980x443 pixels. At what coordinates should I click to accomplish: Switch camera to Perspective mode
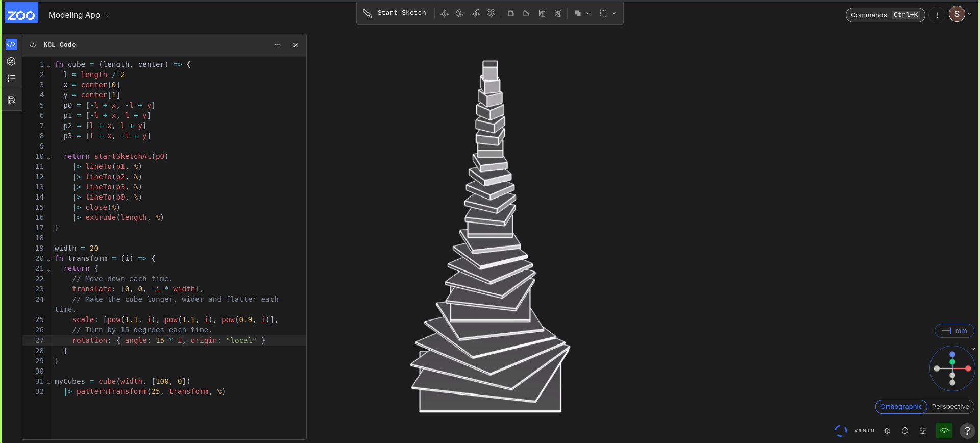950,407
